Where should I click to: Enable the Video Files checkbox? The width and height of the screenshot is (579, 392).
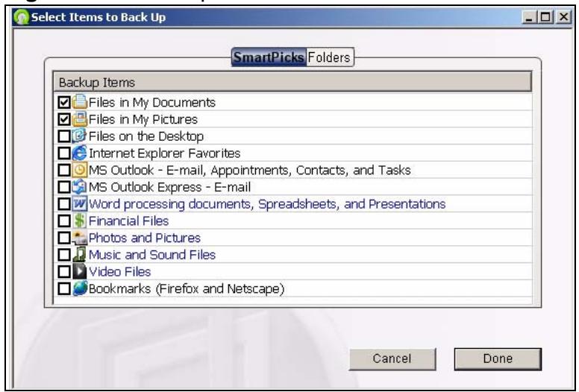click(64, 272)
